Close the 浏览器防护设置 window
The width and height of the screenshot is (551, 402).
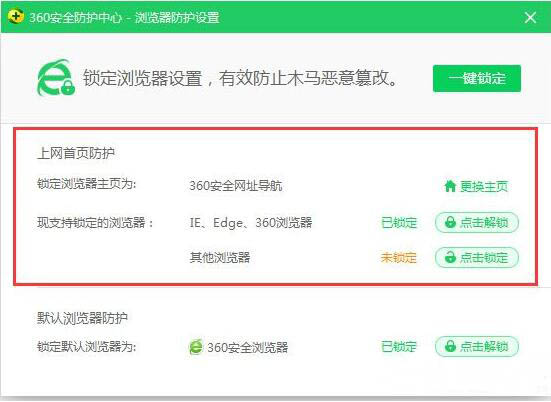[530, 17]
